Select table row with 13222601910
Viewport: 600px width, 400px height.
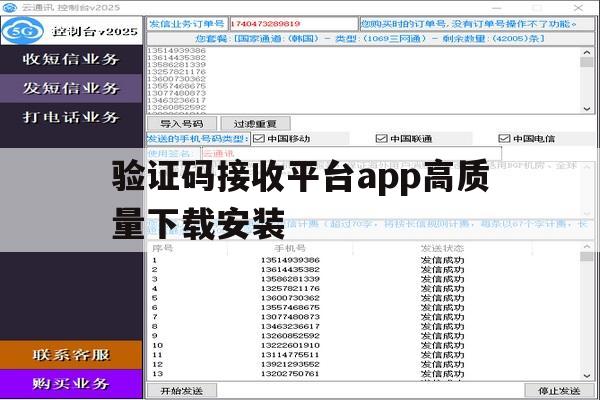364,345
